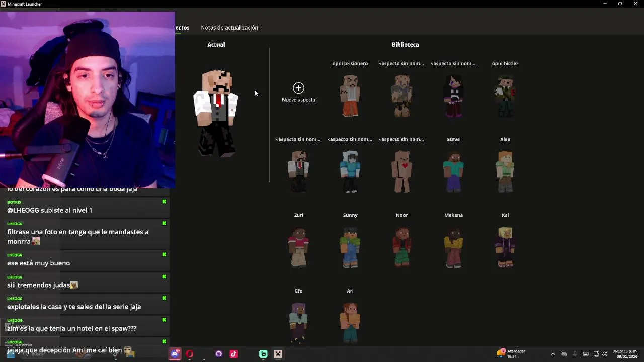Select the opni hittler skin
The image size is (644, 362).
505,96
